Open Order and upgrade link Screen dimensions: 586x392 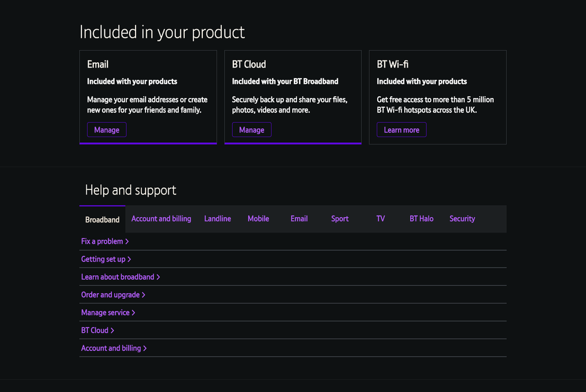point(113,295)
